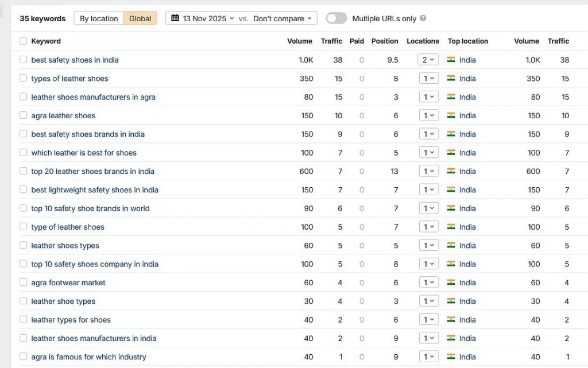Open the 13 Nov 2025 date dropdown
The image size is (588, 368).
tap(201, 18)
